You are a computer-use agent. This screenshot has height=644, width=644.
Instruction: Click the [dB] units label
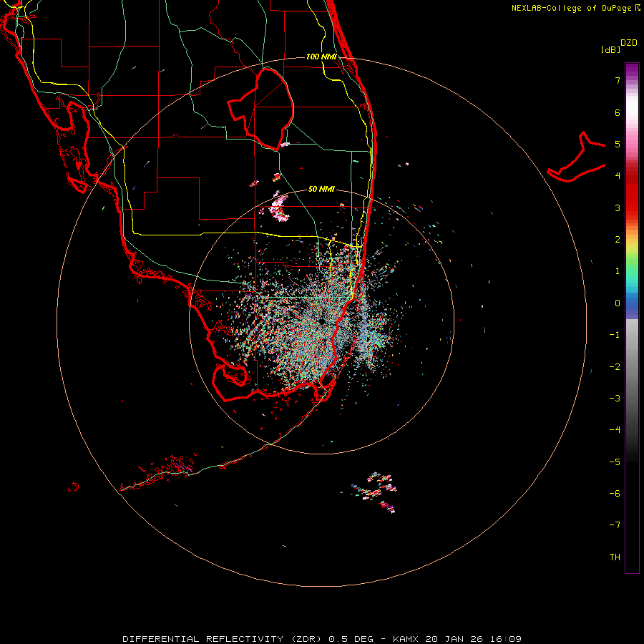click(611, 49)
